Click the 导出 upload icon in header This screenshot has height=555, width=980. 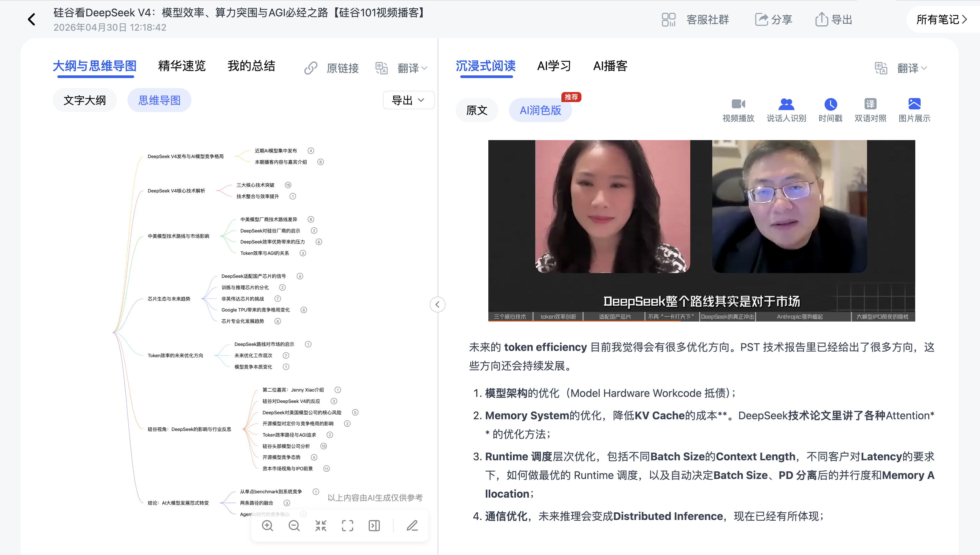[x=822, y=19]
